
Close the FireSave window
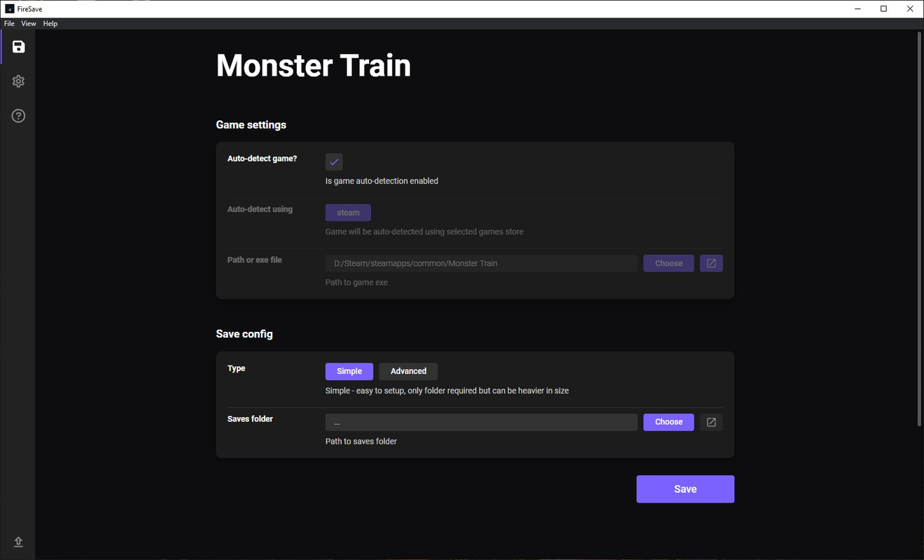[910, 9]
